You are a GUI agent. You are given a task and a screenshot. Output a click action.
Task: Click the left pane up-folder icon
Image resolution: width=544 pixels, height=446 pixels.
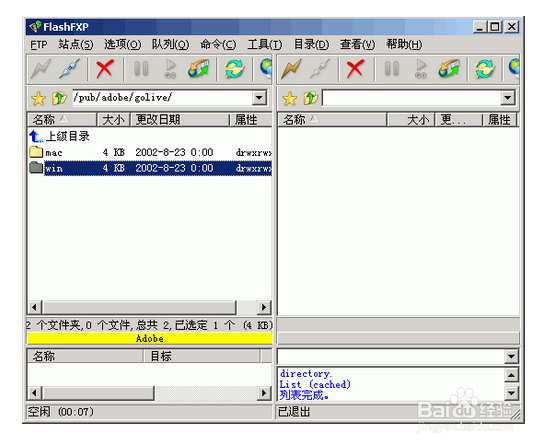point(59,98)
